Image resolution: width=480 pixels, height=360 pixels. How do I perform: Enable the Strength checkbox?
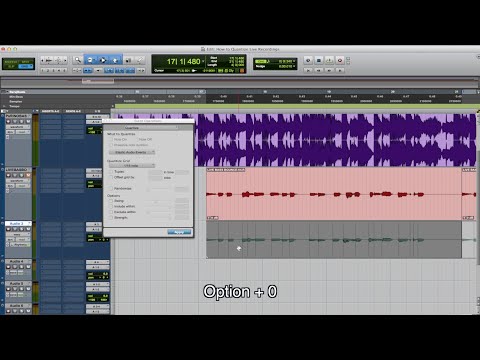[x=111, y=217]
